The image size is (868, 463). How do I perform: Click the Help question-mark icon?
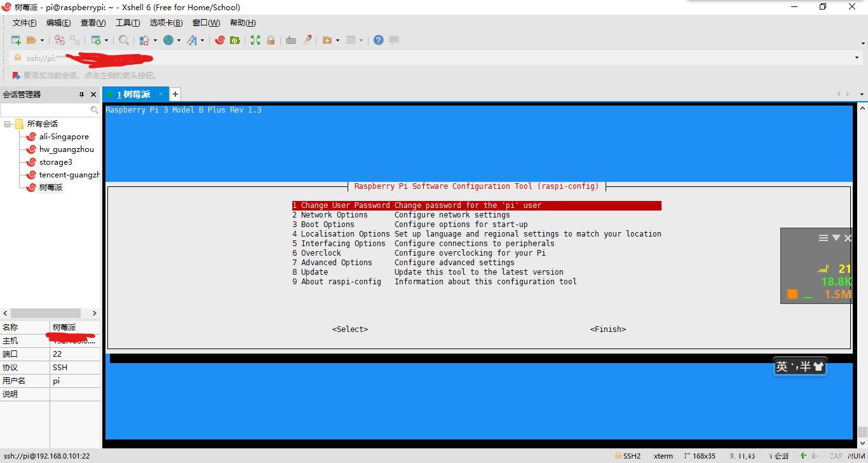click(379, 40)
